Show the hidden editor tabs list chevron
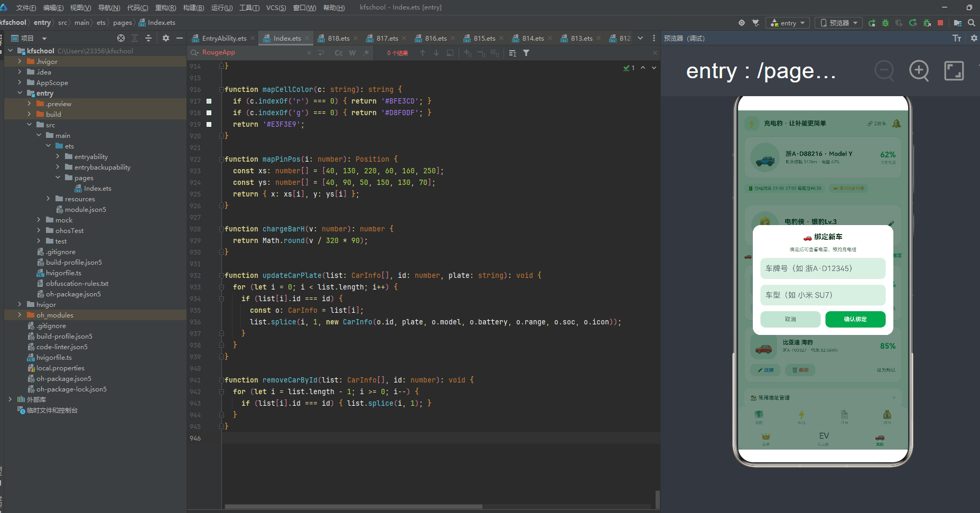Viewport: 980px width, 513px height. point(640,38)
